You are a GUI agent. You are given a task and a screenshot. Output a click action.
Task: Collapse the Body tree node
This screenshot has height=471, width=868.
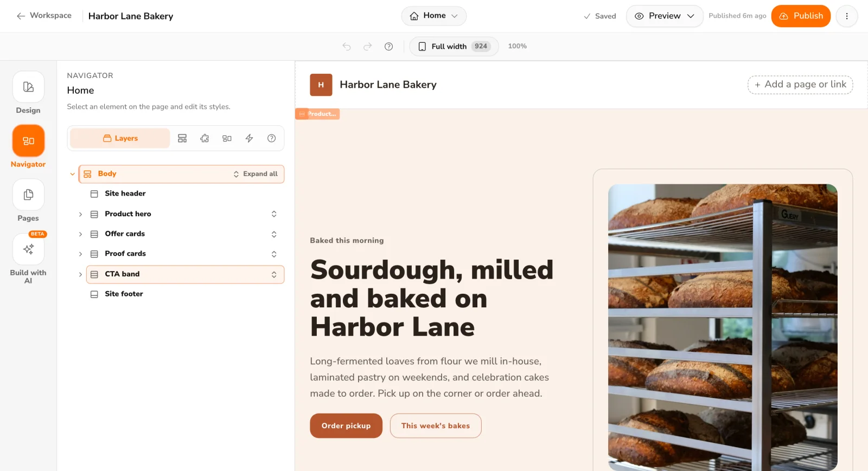pos(72,174)
